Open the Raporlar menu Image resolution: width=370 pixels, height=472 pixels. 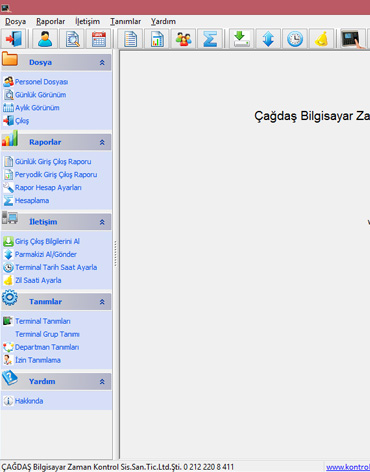(x=51, y=22)
